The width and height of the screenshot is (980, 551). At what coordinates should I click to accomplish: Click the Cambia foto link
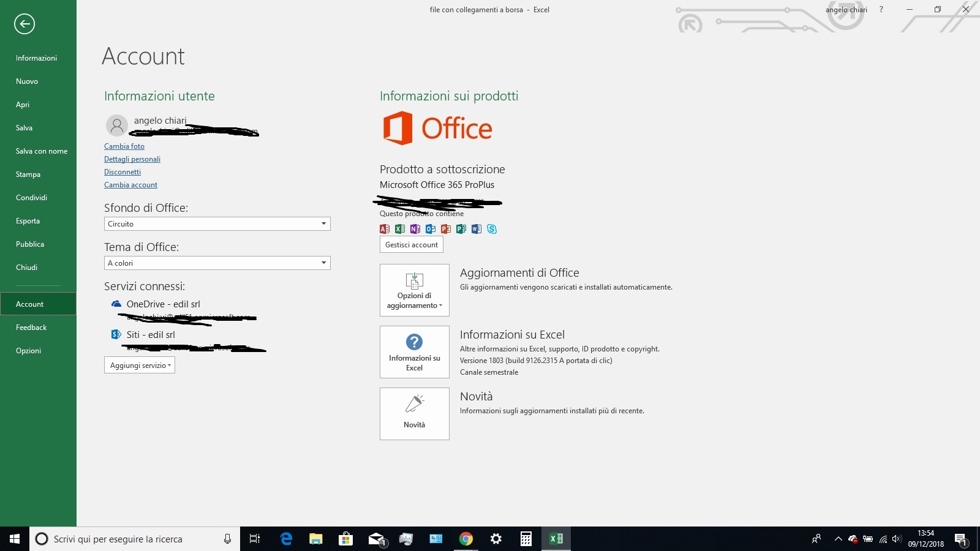[124, 146]
